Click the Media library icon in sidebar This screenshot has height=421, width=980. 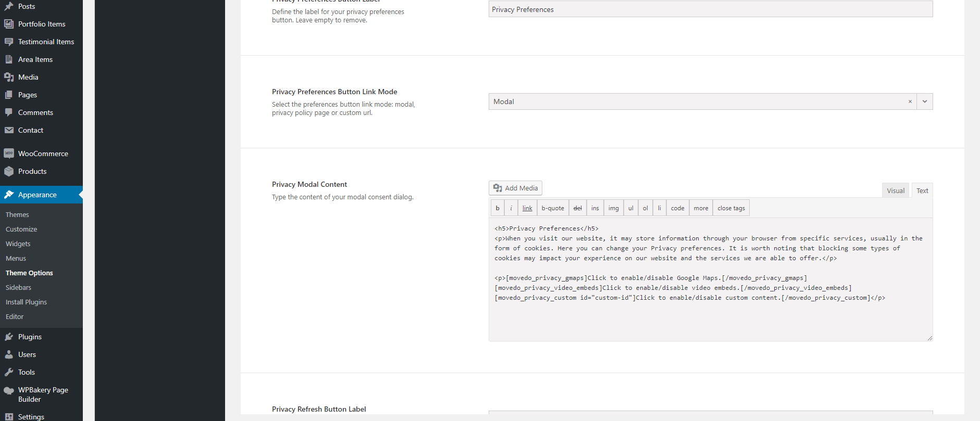pos(9,77)
